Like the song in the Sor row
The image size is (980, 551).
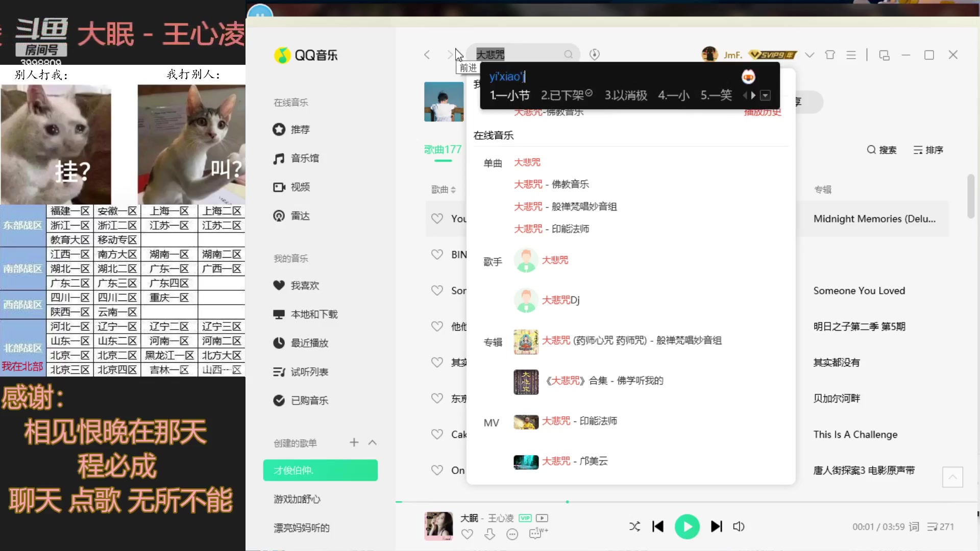pos(437,290)
